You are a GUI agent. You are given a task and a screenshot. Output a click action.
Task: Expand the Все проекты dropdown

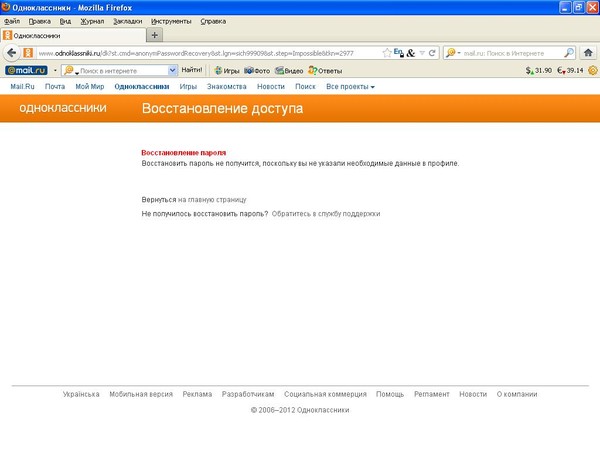[350, 86]
